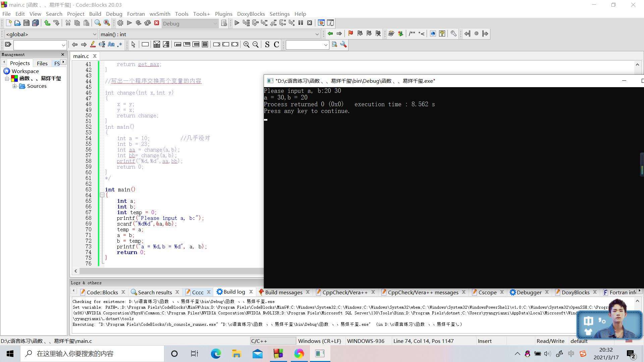Open the <global> scope dropdown

94,34
